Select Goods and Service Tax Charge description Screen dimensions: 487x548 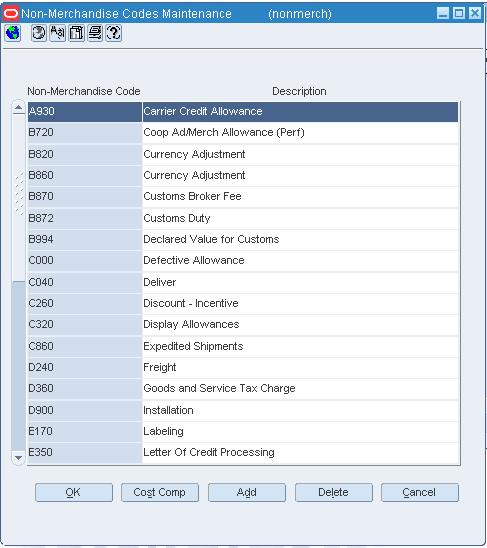tap(300, 389)
